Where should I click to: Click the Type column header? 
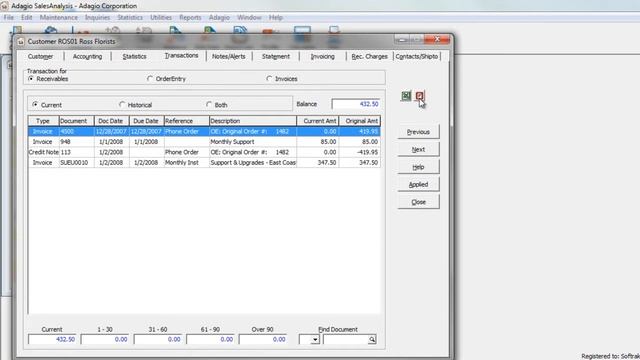click(x=43, y=121)
